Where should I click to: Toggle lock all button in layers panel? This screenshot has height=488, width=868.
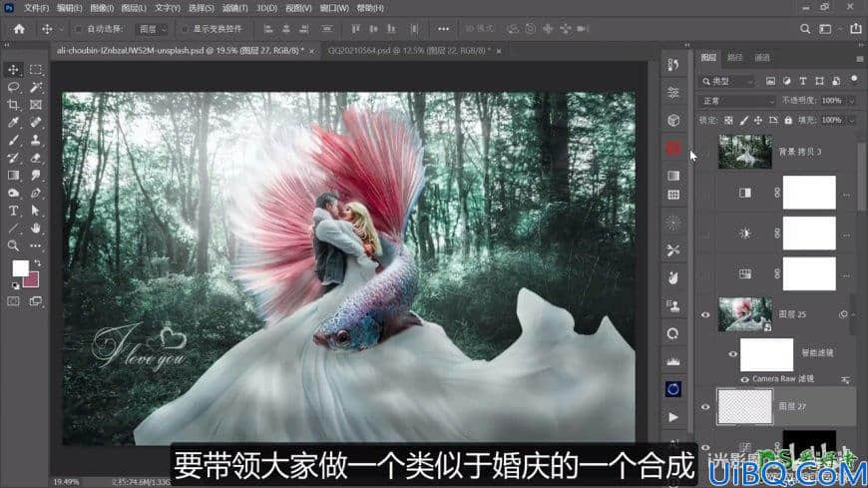(788, 120)
